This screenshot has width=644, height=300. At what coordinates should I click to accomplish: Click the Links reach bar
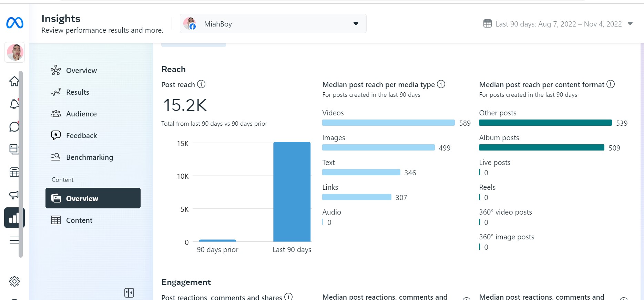(357, 197)
